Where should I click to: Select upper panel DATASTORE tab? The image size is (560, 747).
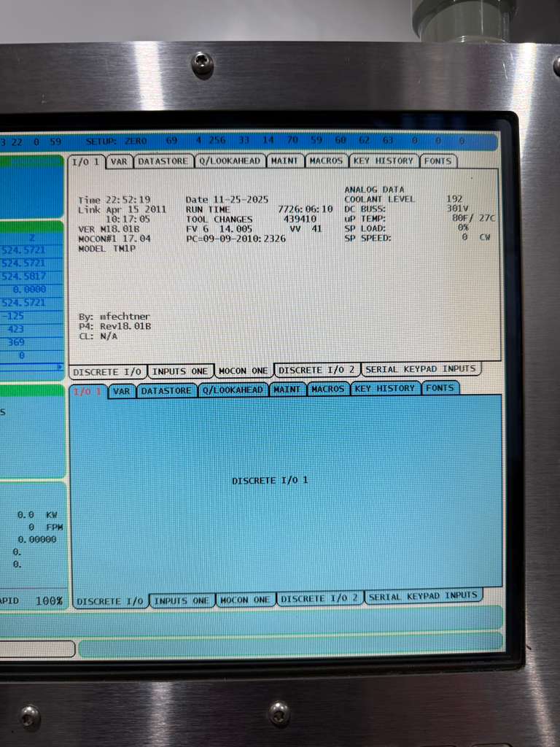[x=163, y=161]
